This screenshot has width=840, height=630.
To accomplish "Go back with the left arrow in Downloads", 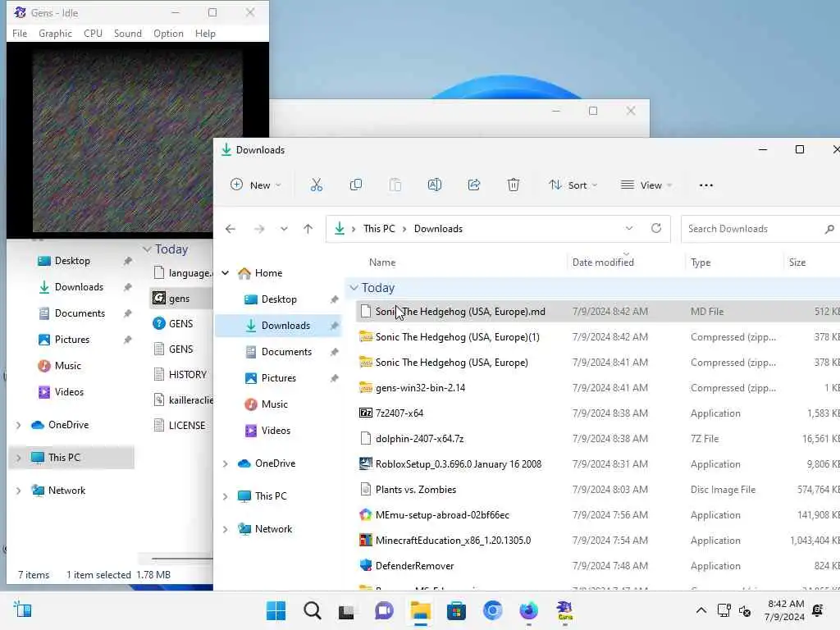I will [231, 229].
